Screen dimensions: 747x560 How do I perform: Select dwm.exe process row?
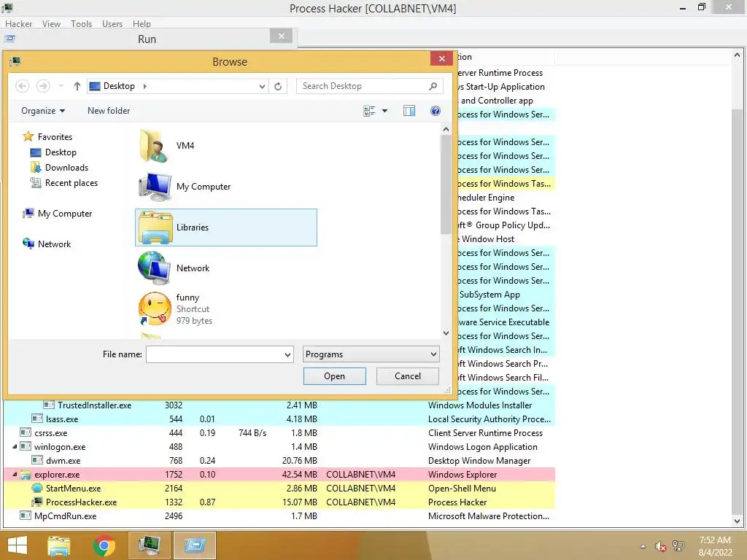(x=279, y=461)
